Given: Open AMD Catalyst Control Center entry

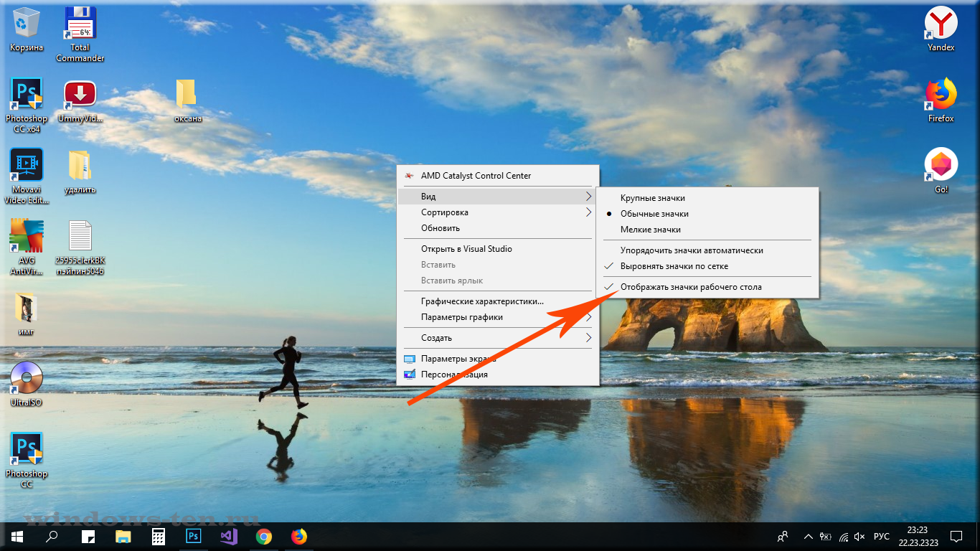Looking at the screenshot, I should tap(498, 176).
